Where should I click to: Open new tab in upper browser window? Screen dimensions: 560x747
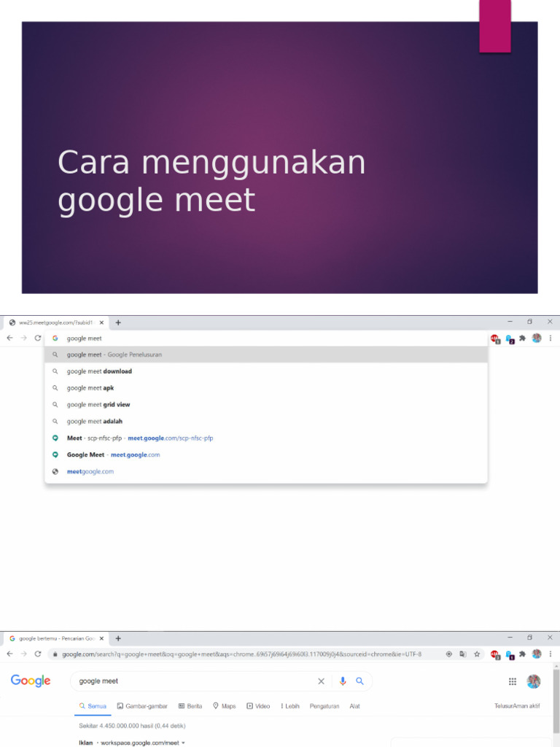(x=118, y=322)
